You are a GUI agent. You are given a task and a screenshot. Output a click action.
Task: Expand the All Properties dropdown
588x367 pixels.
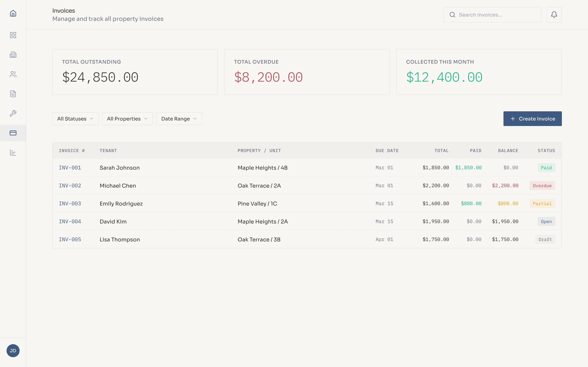[127, 119]
